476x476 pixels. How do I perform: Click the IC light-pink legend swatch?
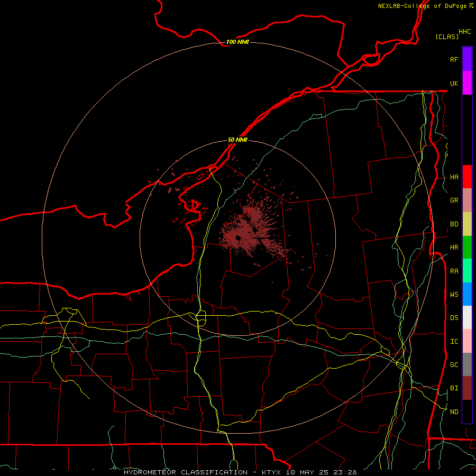click(x=467, y=341)
